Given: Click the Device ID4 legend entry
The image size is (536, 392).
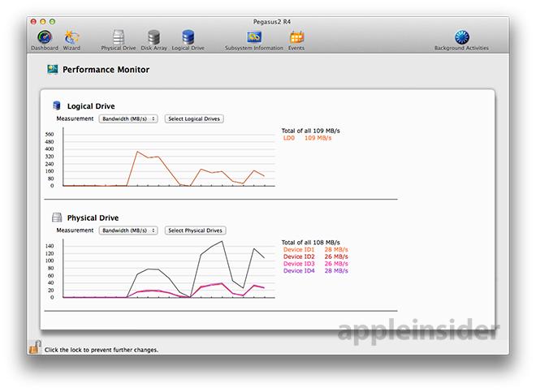Looking at the screenshot, I should pyautogui.click(x=316, y=271).
